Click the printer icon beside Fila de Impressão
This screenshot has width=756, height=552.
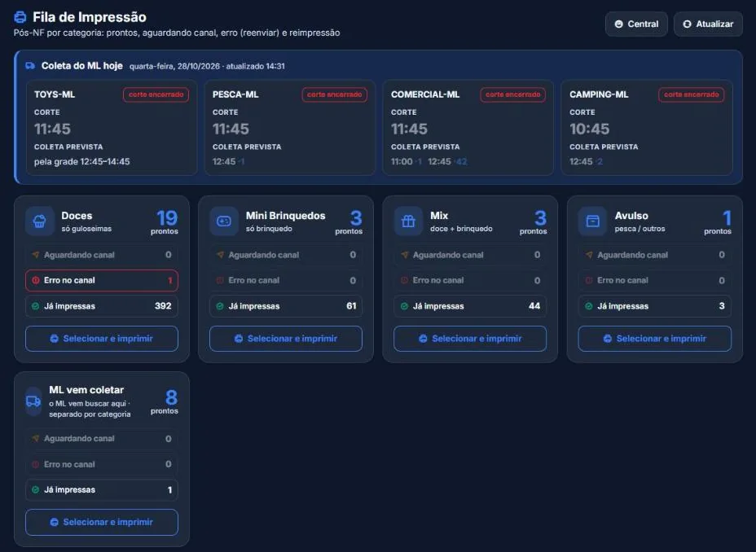tap(20, 17)
